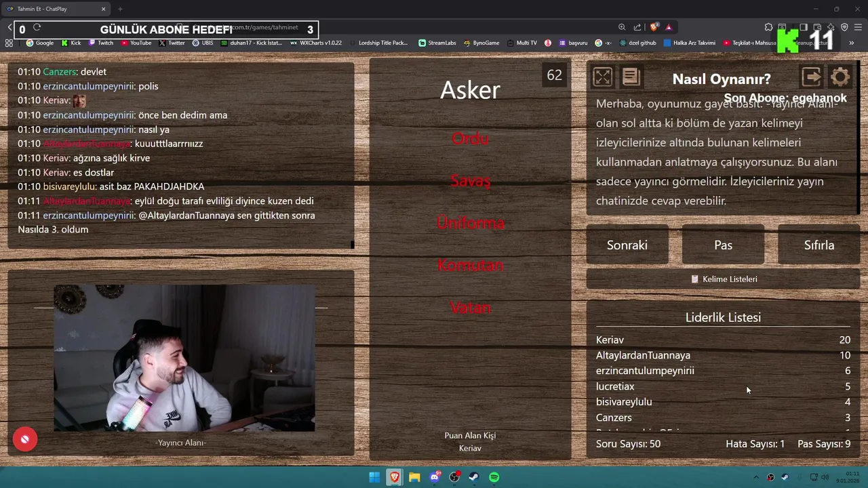Click the browser back arrow
This screenshot has height=488, width=868.
coord(9,28)
